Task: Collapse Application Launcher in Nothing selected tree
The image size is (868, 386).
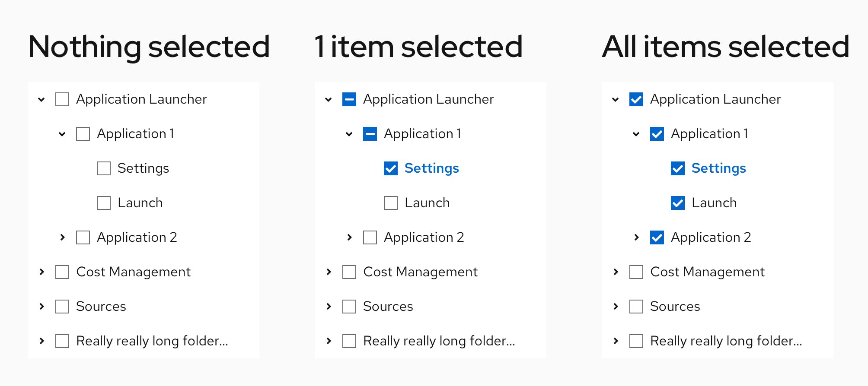Action: pyautogui.click(x=41, y=99)
